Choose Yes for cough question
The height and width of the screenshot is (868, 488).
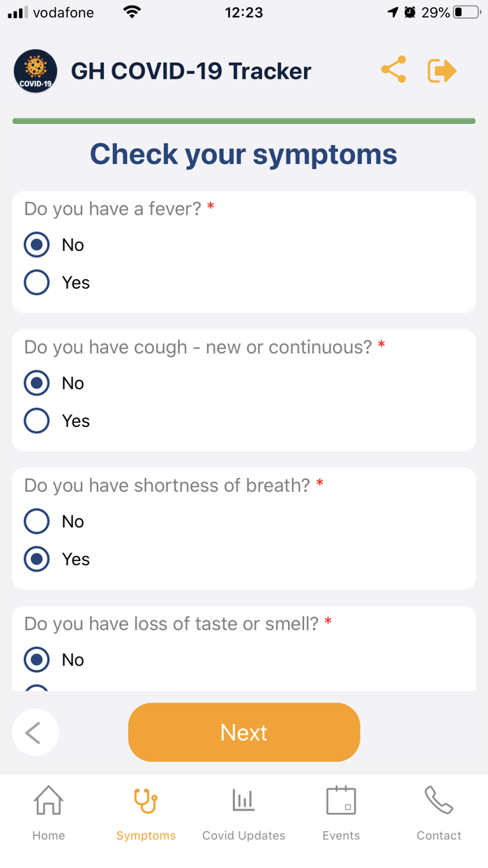(x=37, y=421)
